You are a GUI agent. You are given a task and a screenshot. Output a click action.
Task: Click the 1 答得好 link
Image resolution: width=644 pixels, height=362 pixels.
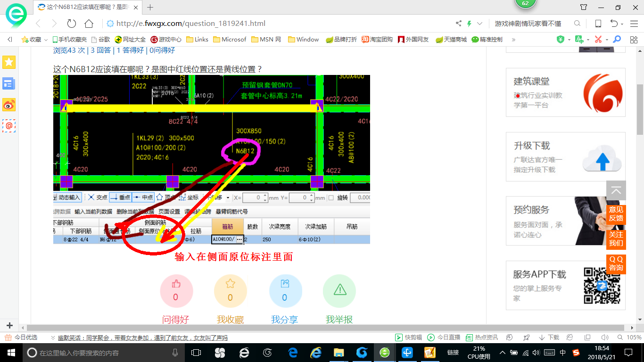coord(131,50)
